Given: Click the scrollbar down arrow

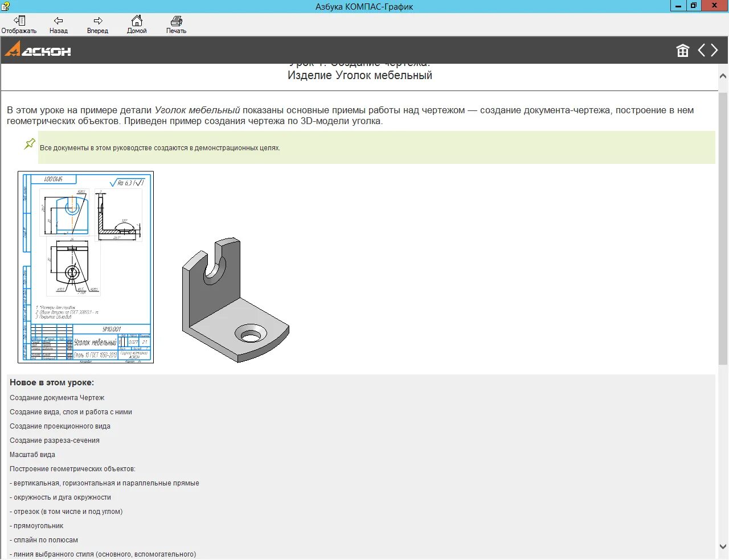Looking at the screenshot, I should click(x=723, y=546).
